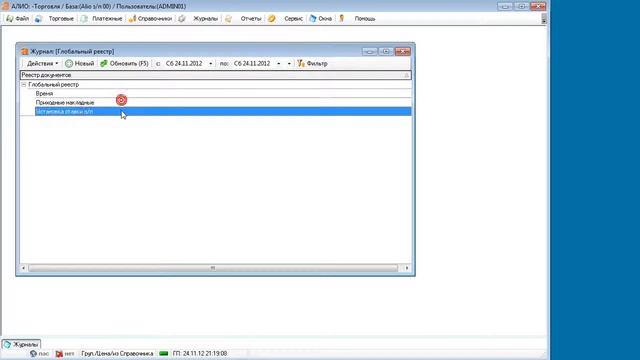Click the end date field after 'по:'

[x=252, y=64]
